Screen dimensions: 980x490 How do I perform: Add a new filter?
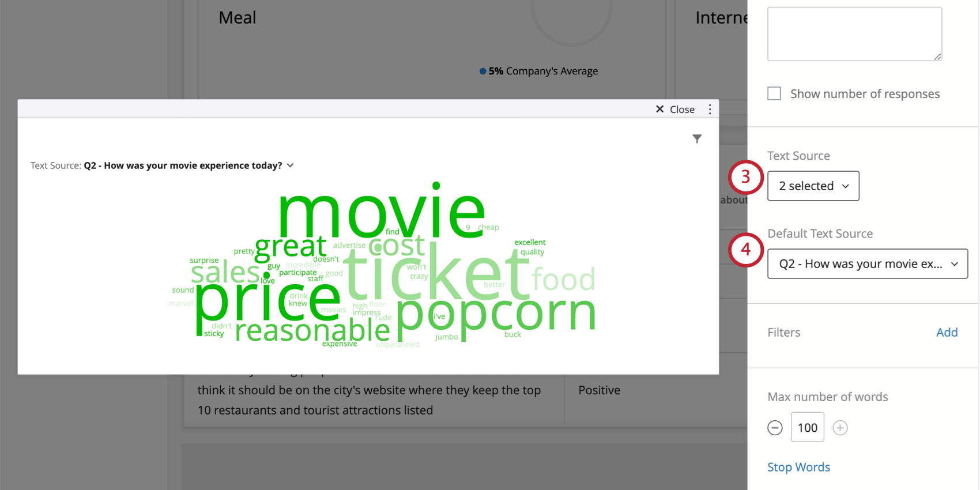point(947,332)
